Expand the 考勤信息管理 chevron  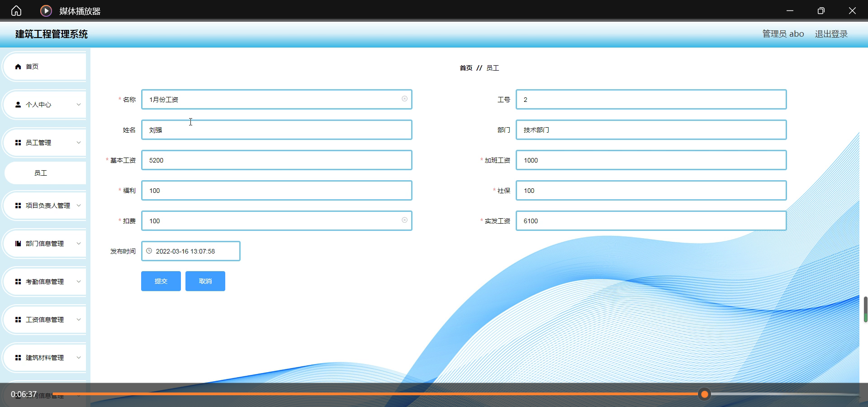click(x=79, y=282)
